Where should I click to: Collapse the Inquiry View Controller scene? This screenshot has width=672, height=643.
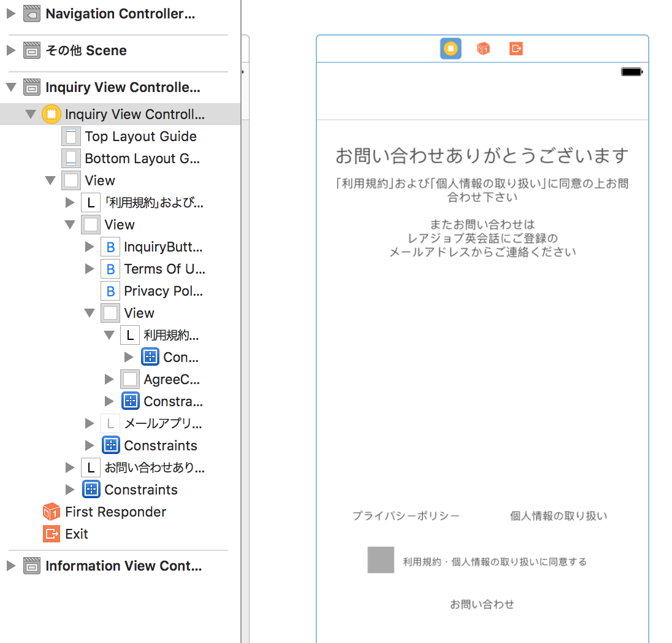click(11, 87)
